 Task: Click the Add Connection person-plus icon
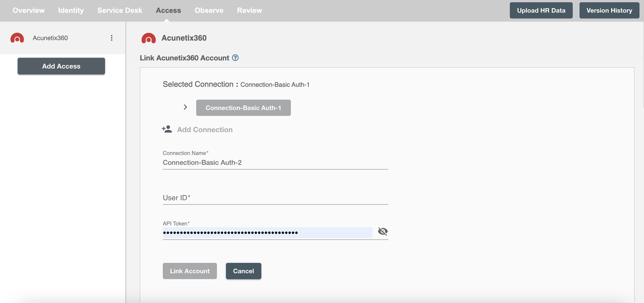click(x=167, y=129)
